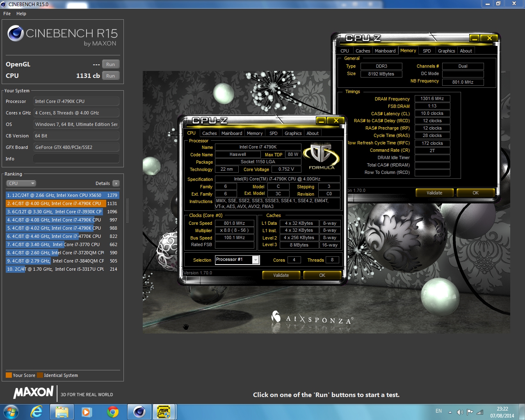This screenshot has height=420, width=525.
Task: Open Processor #1 selection dropdown
Action: [x=256, y=260]
